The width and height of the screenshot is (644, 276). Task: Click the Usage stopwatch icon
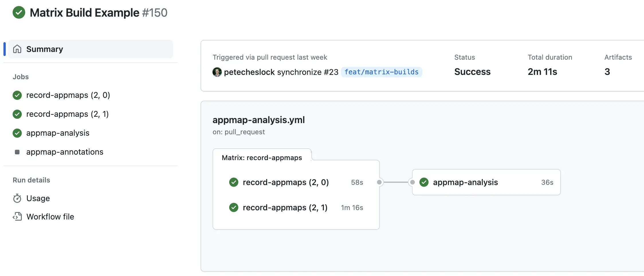(17, 198)
